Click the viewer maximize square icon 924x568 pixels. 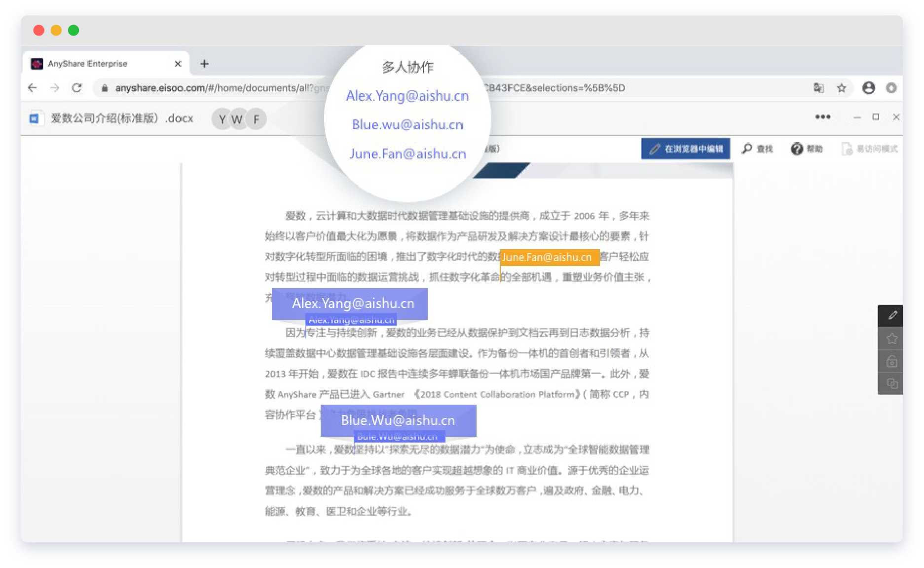click(876, 117)
